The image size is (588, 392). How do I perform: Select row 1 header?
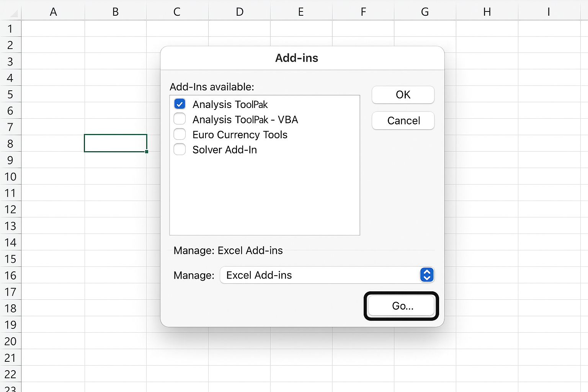coord(10,29)
